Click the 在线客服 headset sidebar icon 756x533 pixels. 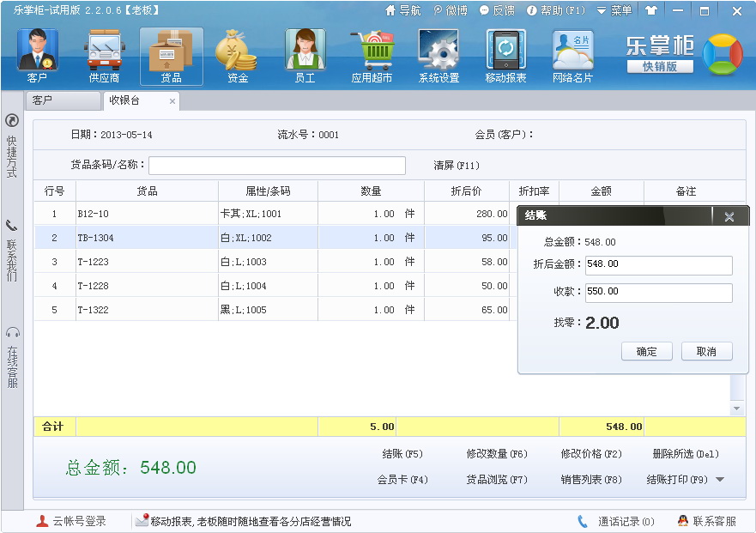pyautogui.click(x=12, y=332)
